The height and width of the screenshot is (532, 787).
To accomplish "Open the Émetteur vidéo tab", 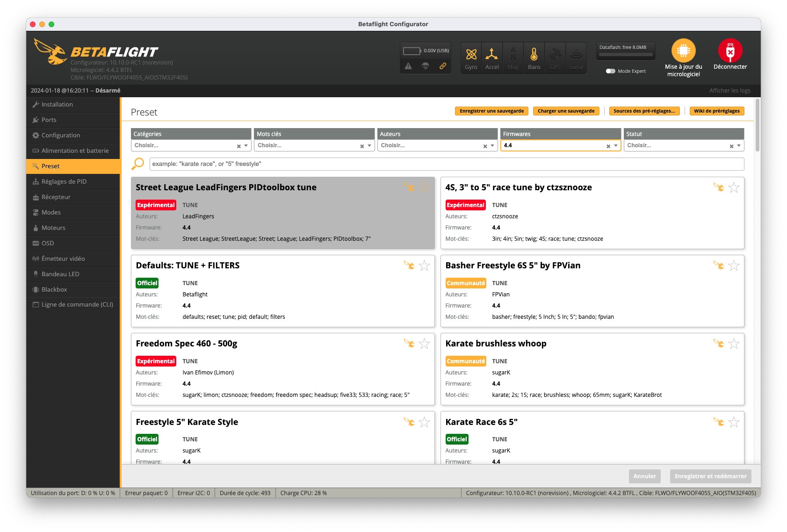I will click(73, 259).
